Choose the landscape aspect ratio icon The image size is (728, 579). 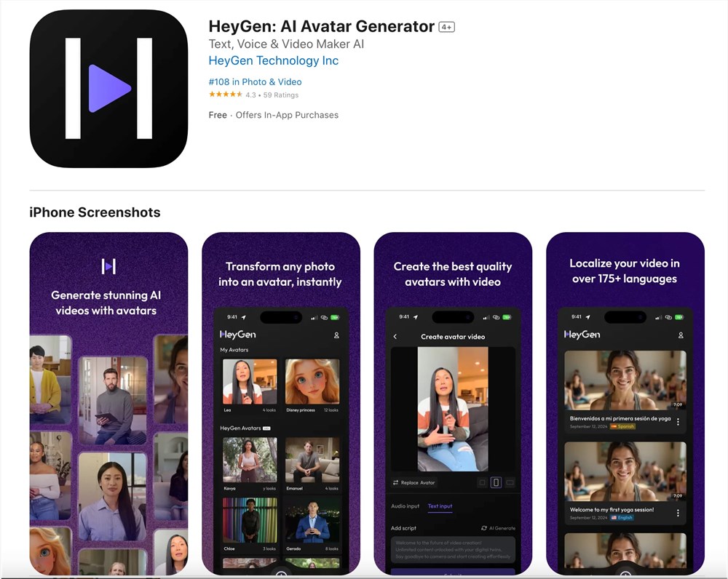pyautogui.click(x=510, y=483)
